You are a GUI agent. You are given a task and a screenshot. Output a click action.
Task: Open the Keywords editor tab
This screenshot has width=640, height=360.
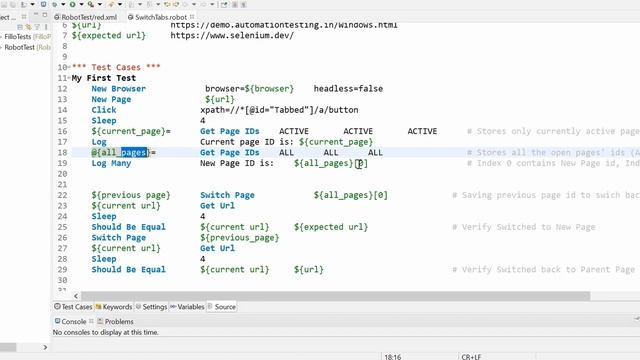click(x=114, y=307)
